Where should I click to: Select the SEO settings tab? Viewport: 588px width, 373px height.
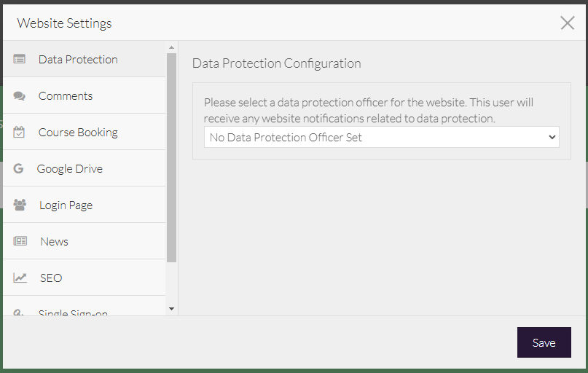coord(51,278)
